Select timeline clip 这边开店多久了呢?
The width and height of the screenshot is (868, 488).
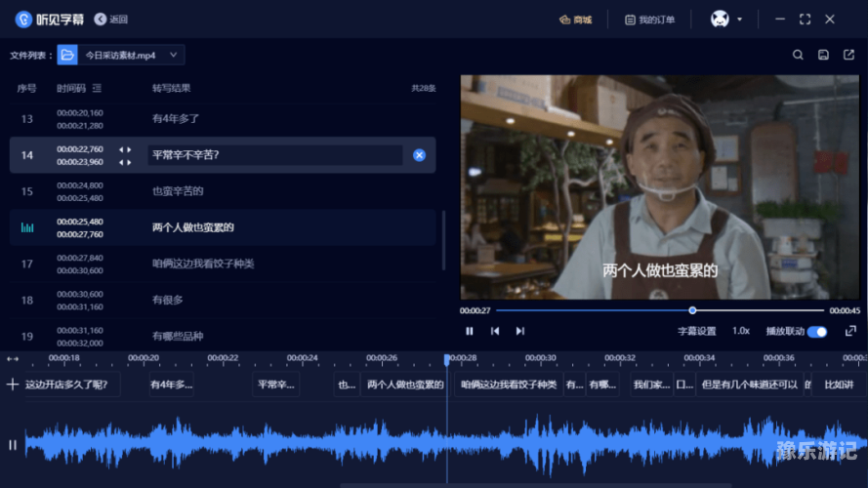[x=72, y=385]
